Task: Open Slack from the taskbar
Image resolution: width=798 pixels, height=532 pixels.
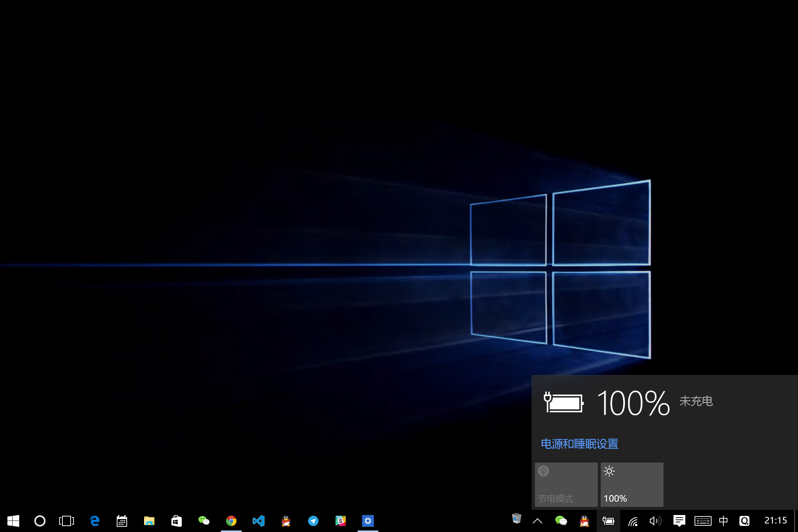Action: tap(341, 521)
